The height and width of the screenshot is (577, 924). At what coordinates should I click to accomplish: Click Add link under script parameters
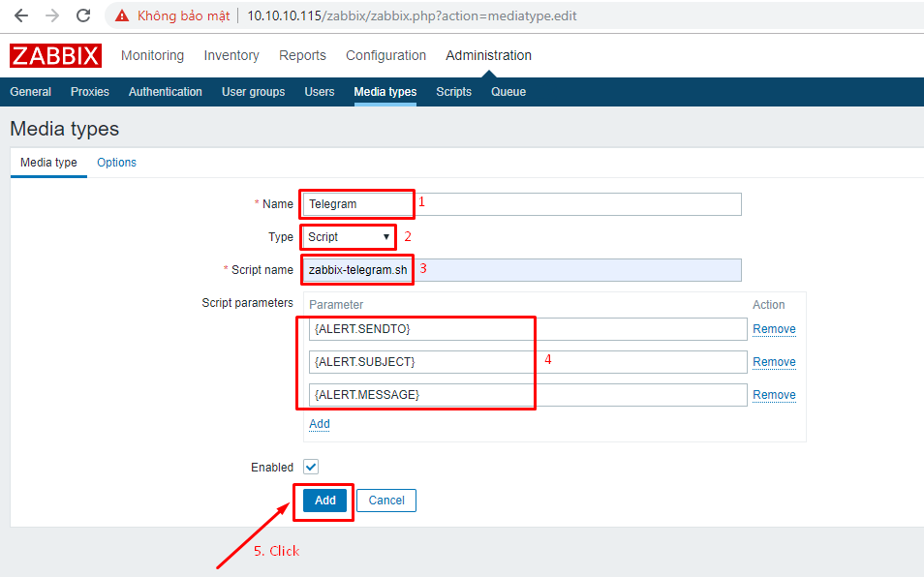(320, 424)
